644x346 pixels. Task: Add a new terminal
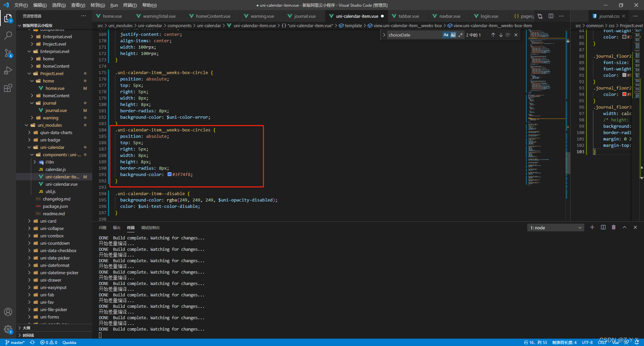592,227
